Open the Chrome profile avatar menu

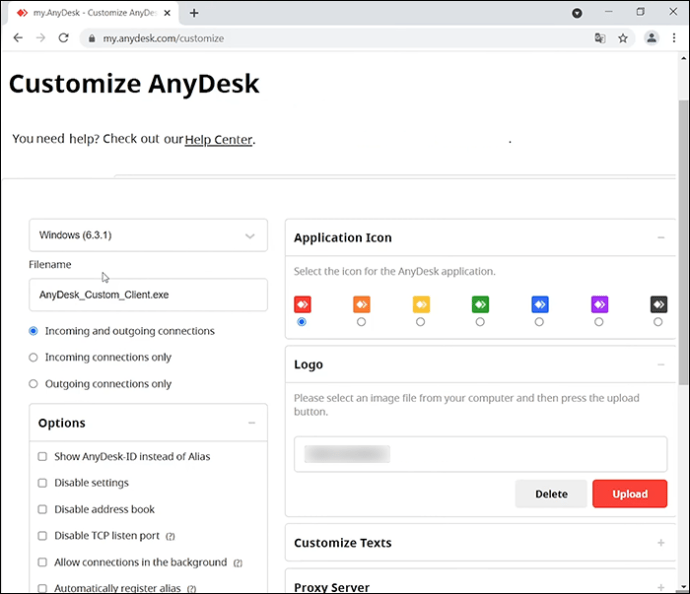coord(651,38)
